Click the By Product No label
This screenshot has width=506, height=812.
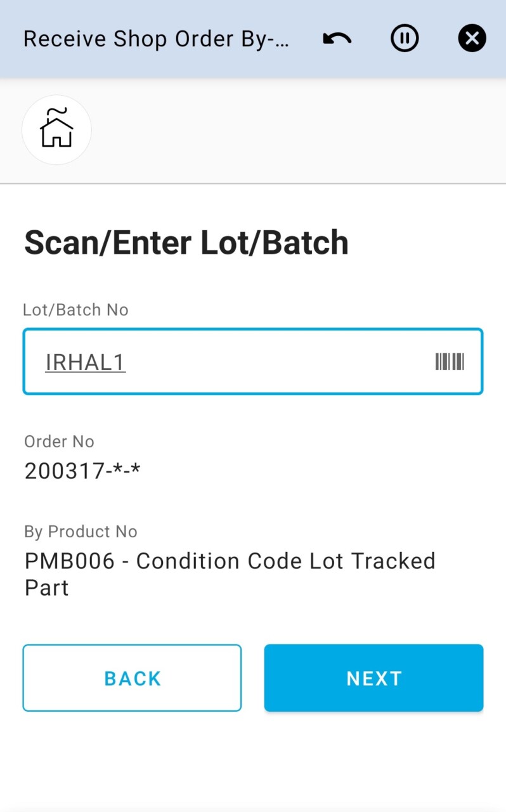(81, 532)
